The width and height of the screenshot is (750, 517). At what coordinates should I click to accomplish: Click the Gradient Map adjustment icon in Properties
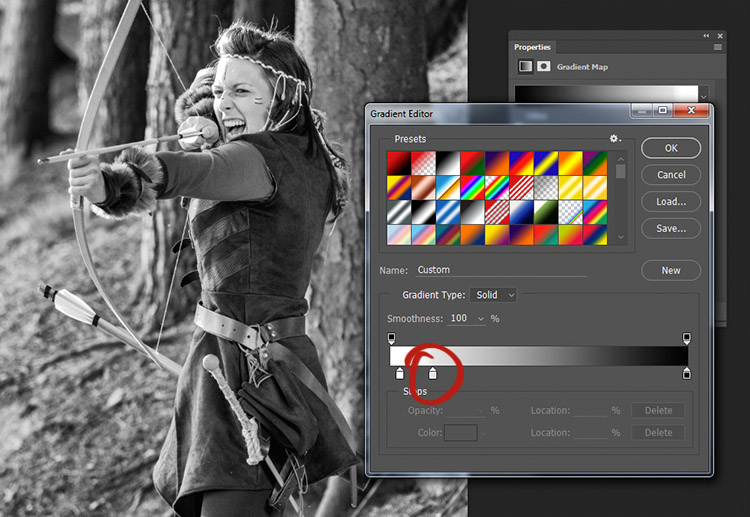(525, 66)
